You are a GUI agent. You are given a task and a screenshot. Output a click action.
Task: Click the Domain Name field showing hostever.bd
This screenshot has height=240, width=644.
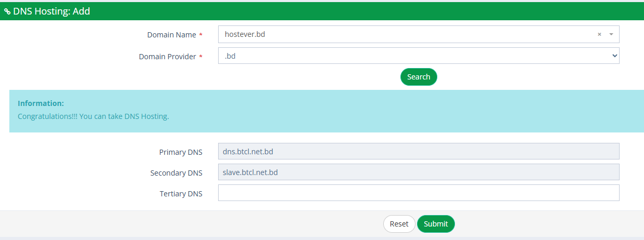[x=405, y=34]
